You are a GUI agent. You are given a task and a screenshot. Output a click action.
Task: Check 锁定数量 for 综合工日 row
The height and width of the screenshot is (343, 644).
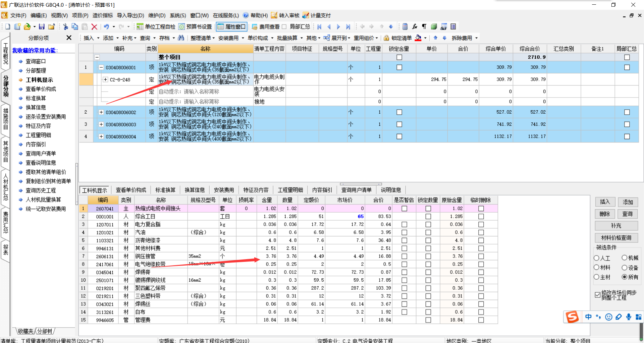pyautogui.click(x=428, y=217)
